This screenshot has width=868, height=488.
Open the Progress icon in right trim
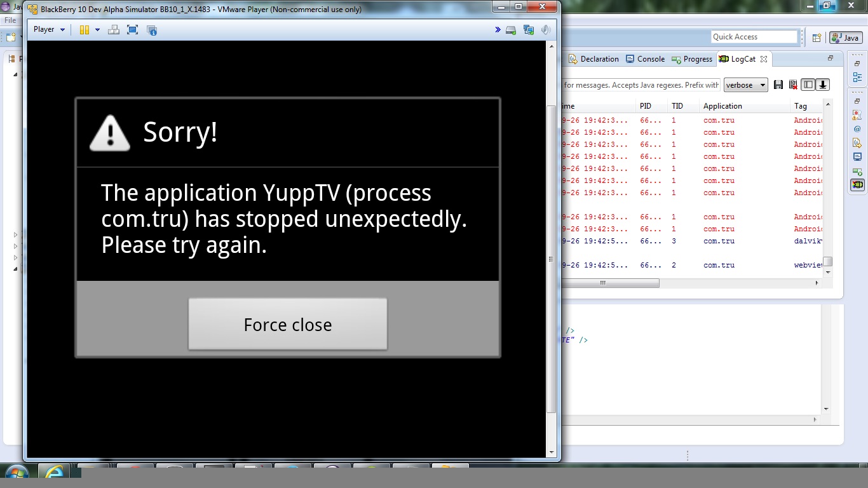[x=857, y=171]
